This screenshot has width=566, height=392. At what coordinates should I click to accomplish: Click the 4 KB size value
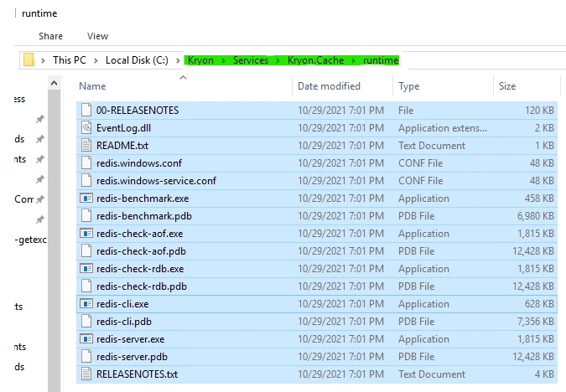pos(544,374)
